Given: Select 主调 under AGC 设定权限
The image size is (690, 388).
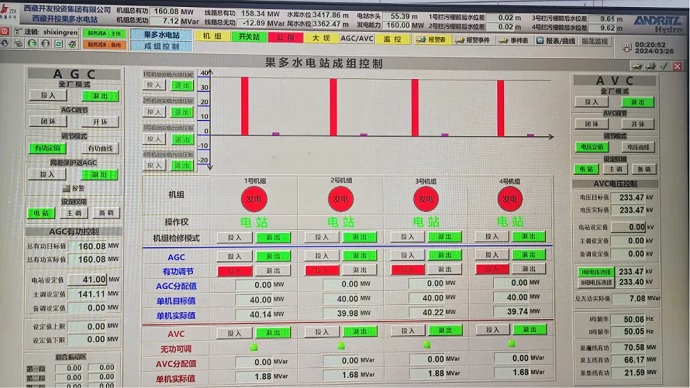Looking at the screenshot, I should pos(73,213).
